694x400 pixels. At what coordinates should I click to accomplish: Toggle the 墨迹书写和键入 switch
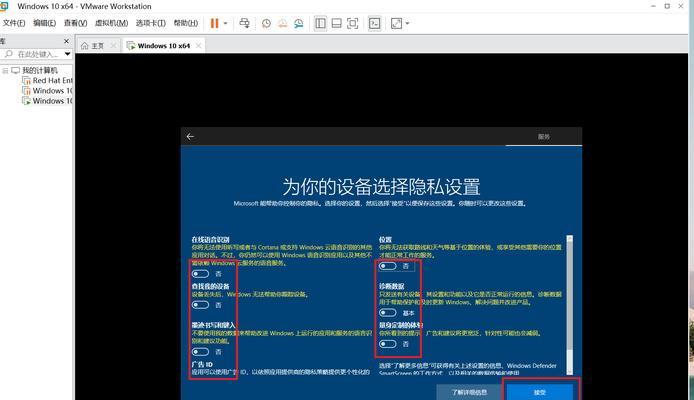200,352
